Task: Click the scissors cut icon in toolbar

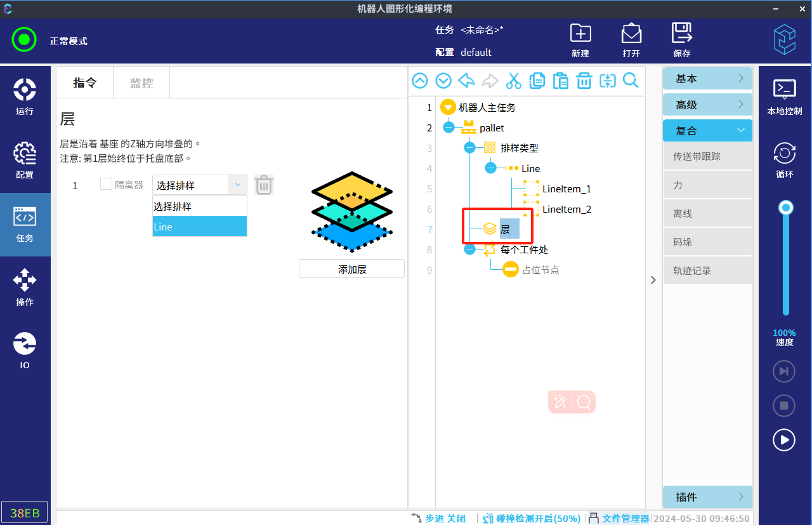Action: [x=513, y=81]
